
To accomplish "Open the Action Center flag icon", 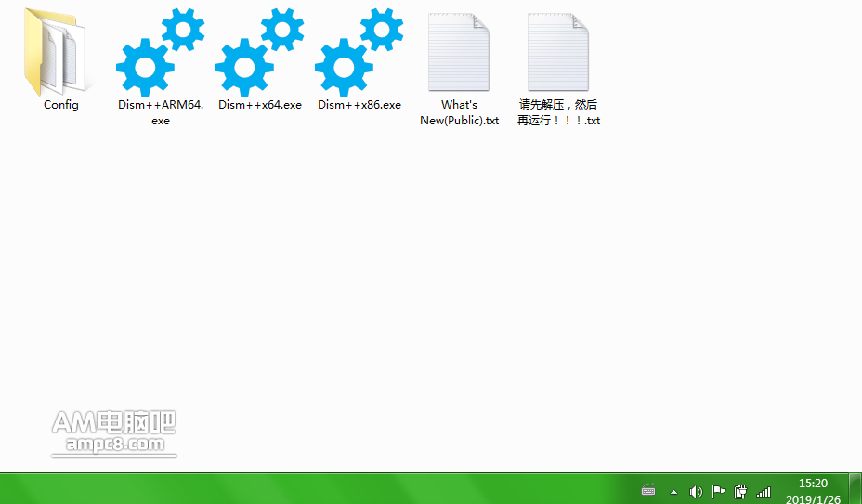I will [x=718, y=491].
